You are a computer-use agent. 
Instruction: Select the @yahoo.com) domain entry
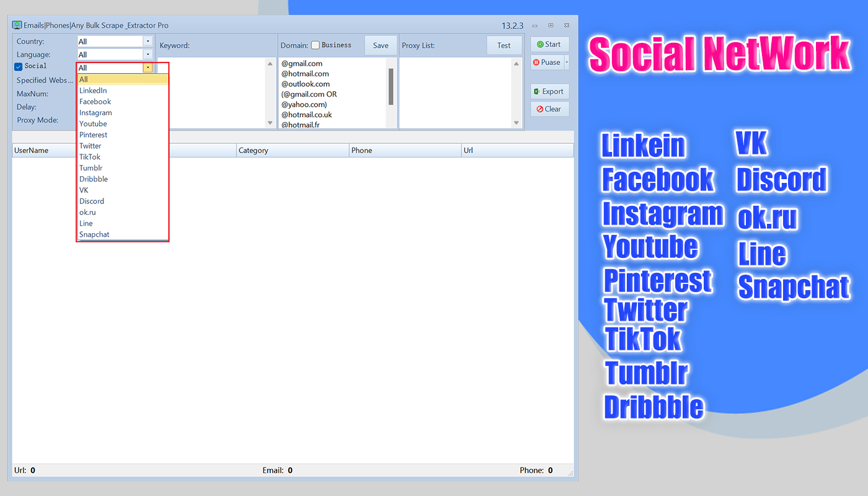click(x=304, y=105)
